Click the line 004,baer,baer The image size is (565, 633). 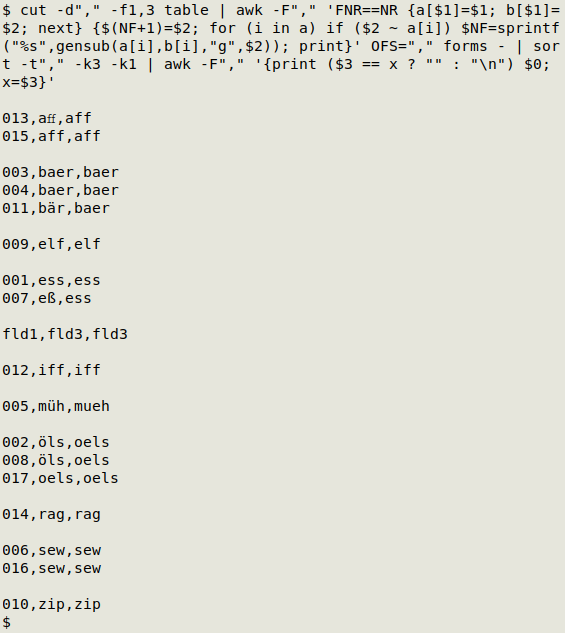coord(61,190)
